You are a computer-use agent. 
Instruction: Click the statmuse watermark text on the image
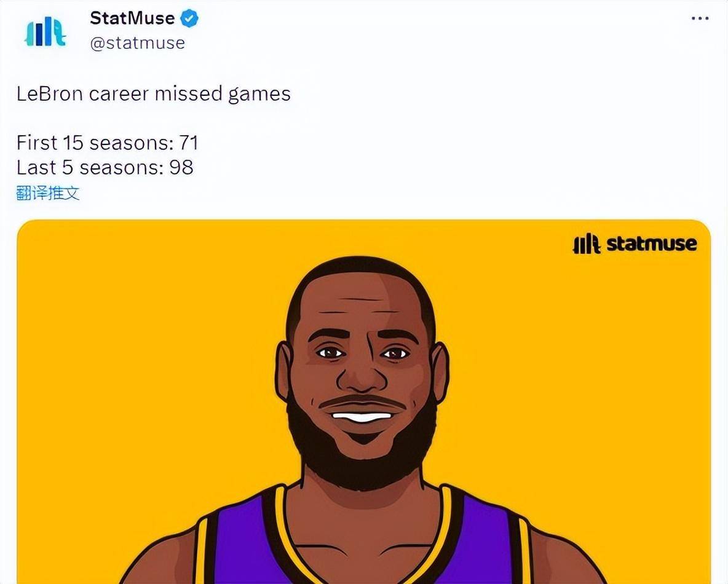pyautogui.click(x=651, y=243)
